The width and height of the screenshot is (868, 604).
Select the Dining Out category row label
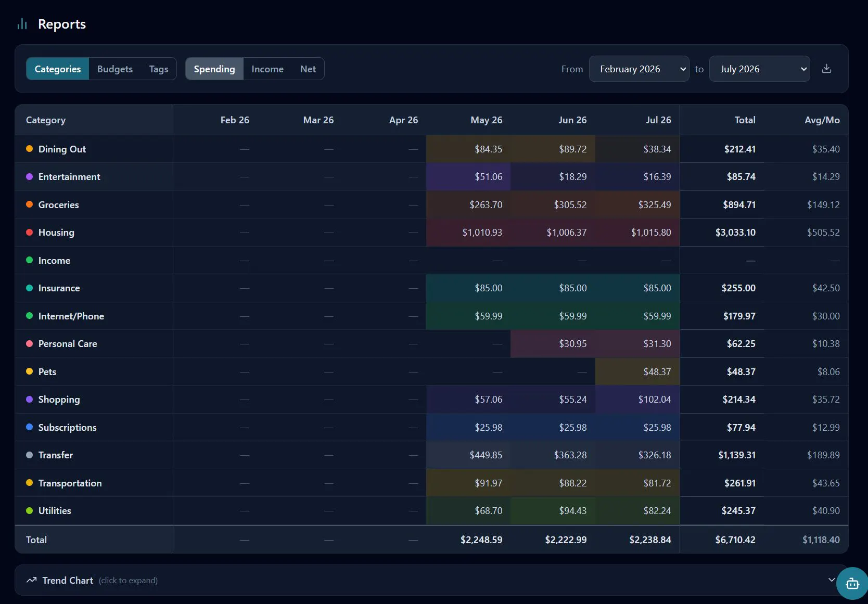click(62, 149)
